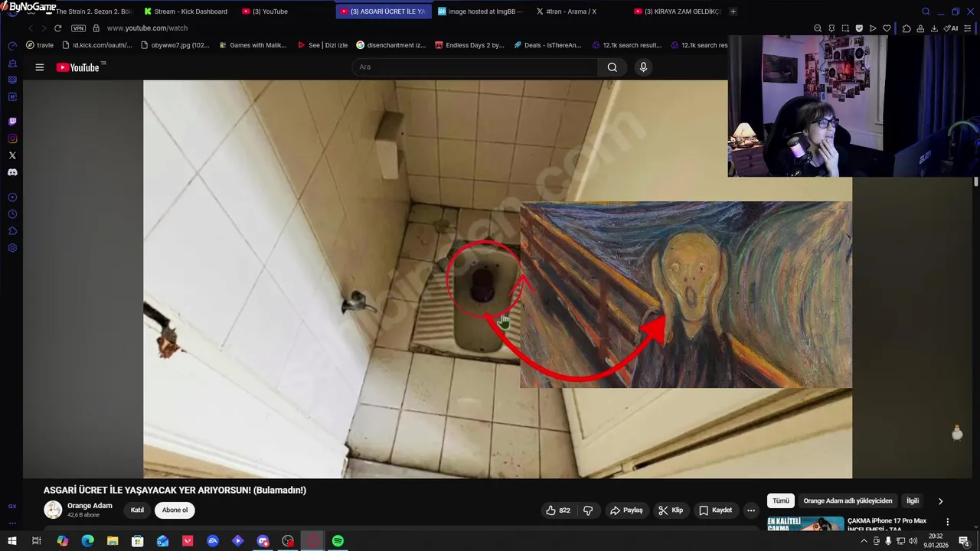Viewport: 980px width, 551px height.
Task: Start voice search with microphone icon
Action: pos(643,67)
